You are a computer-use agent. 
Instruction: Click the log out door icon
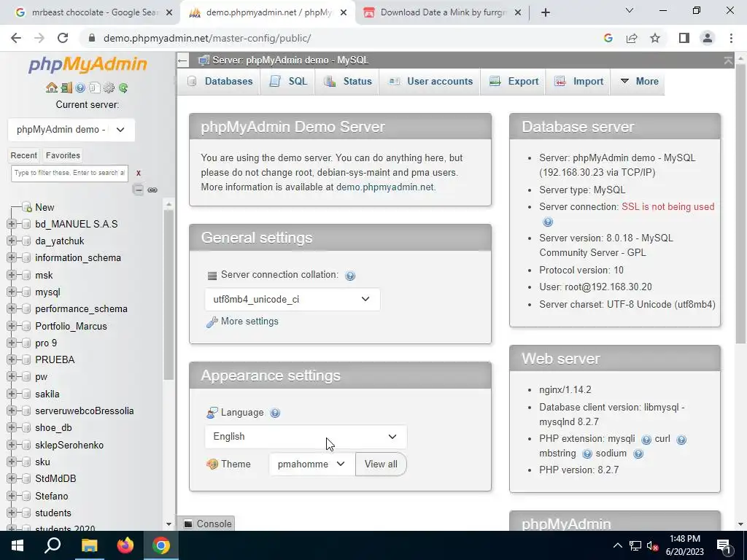tap(66, 87)
